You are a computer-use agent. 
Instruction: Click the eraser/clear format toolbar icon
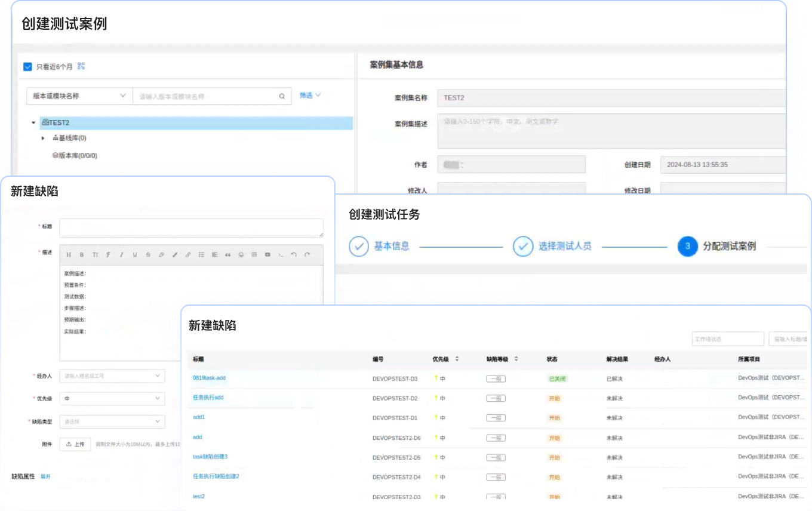click(x=161, y=255)
